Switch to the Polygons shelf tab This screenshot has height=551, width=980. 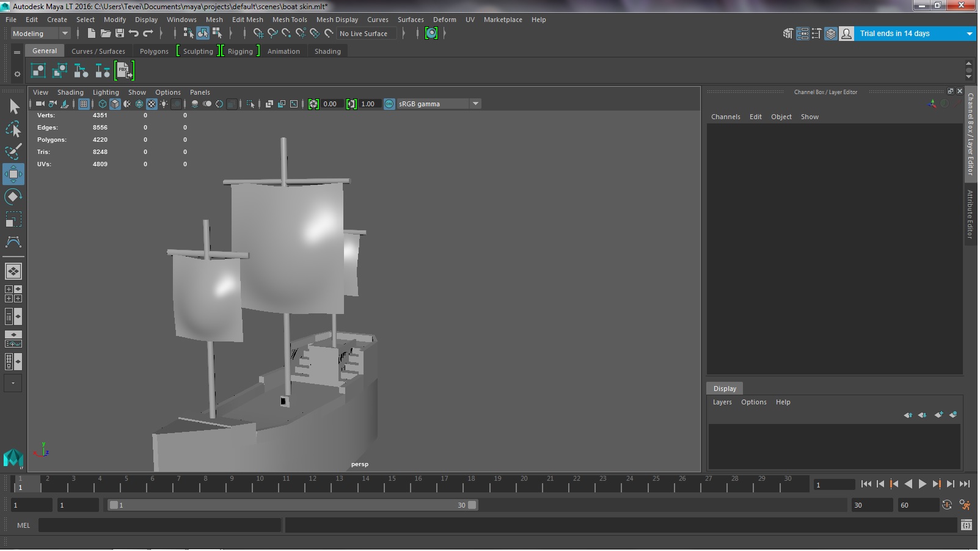[x=154, y=51]
